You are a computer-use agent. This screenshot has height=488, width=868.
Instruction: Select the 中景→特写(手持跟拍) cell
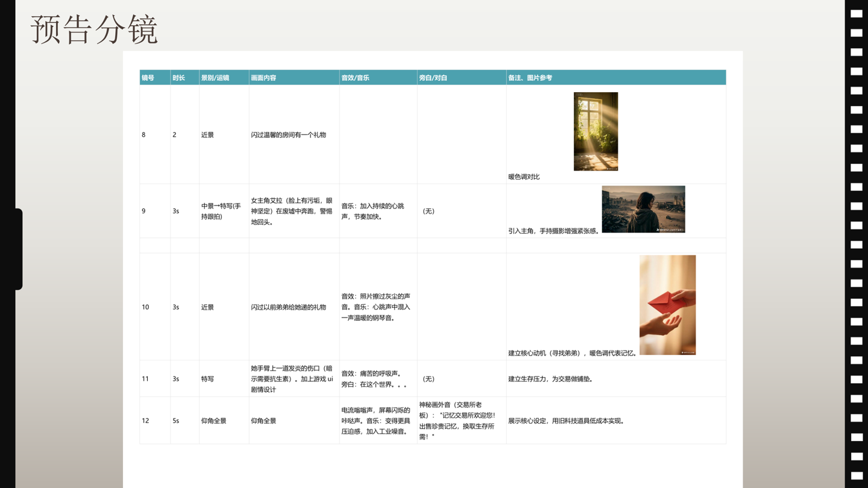coord(224,211)
